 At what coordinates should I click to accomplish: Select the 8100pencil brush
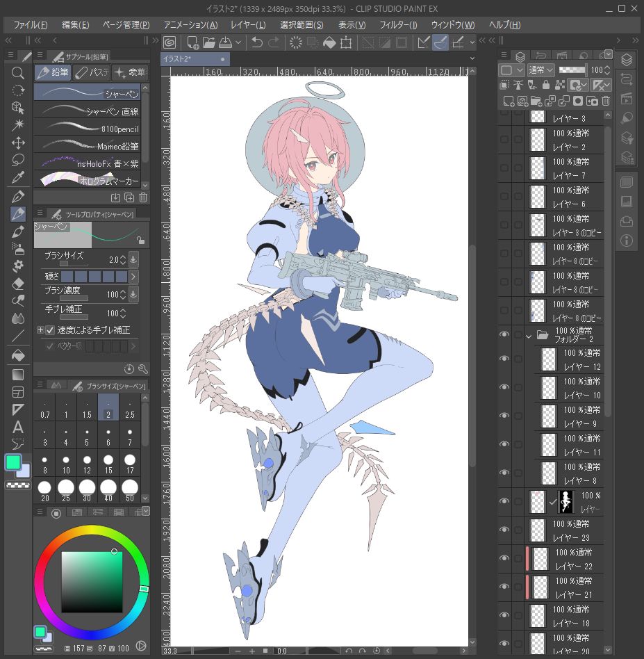click(88, 128)
